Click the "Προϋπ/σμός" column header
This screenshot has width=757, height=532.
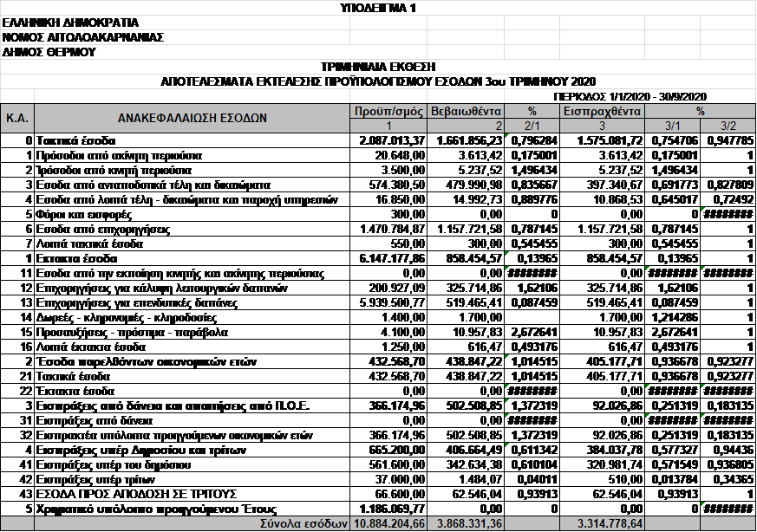pos(389,111)
